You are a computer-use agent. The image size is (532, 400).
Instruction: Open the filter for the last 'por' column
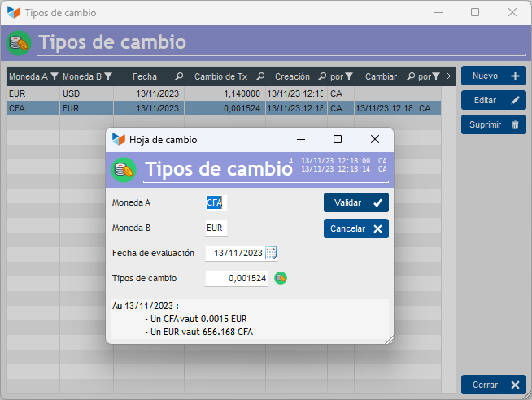point(436,77)
